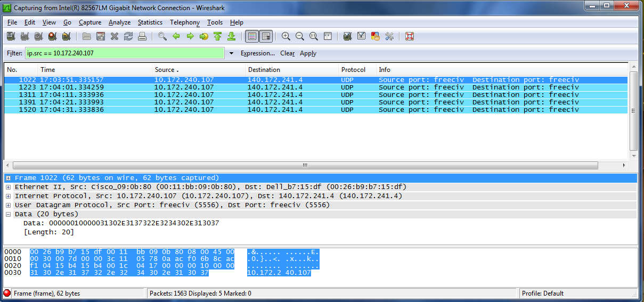Edit capture filters icon

pos(348,36)
